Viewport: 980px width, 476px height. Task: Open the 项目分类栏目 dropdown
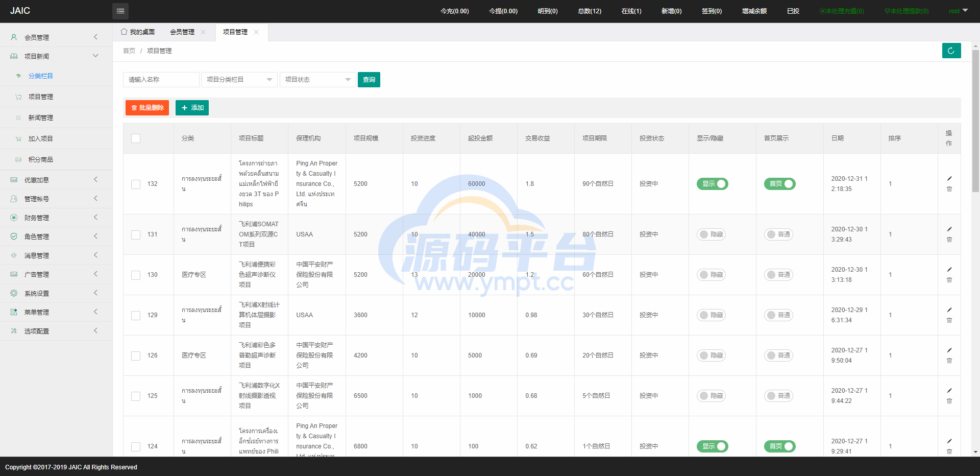(239, 80)
